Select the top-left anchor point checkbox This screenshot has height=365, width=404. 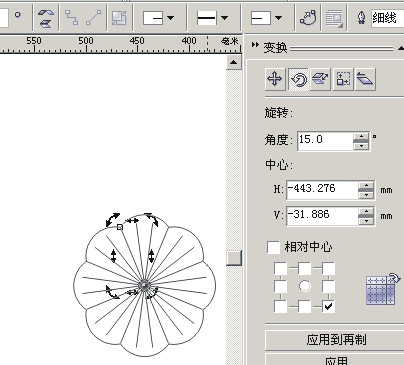pyautogui.click(x=280, y=268)
